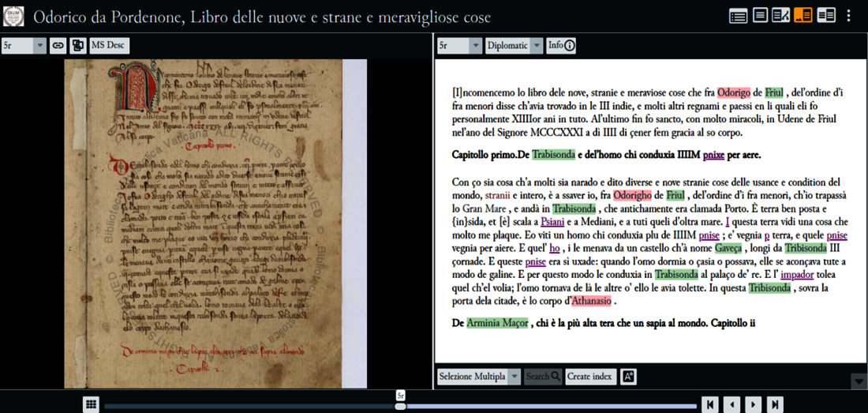Open the three-dot options menu
Screen dimensions: 868x413
point(849,16)
